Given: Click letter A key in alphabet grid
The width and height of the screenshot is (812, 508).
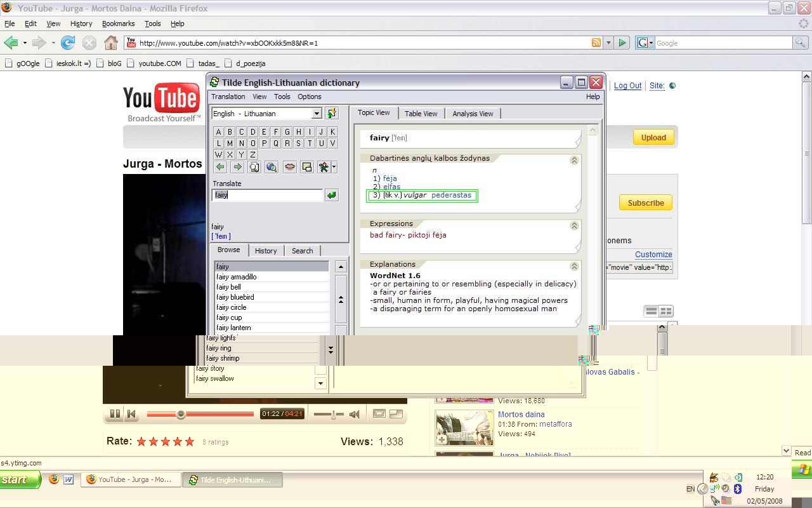Looking at the screenshot, I should point(219,132).
